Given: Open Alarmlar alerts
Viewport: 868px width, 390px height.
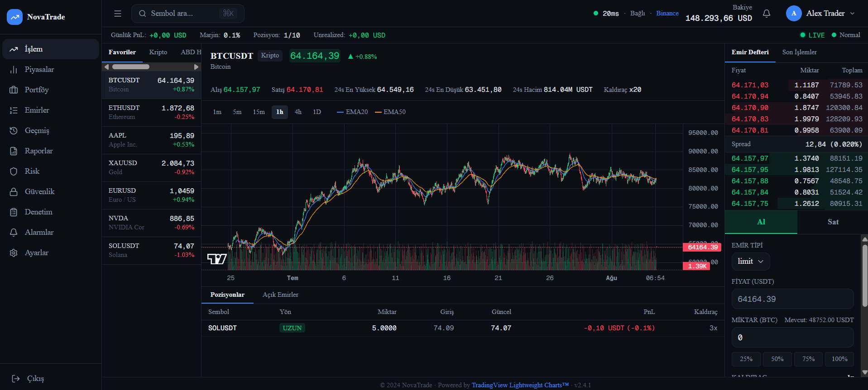Looking at the screenshot, I should [x=51, y=232].
